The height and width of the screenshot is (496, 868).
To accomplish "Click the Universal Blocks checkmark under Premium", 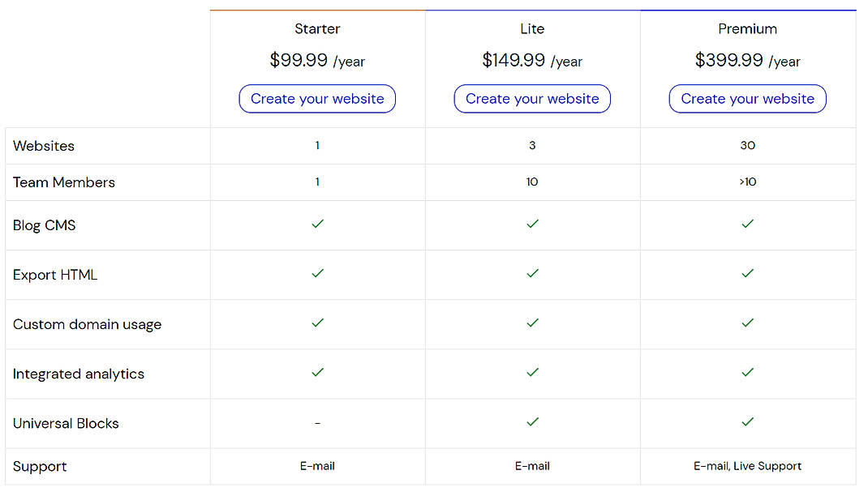I will [x=747, y=422].
